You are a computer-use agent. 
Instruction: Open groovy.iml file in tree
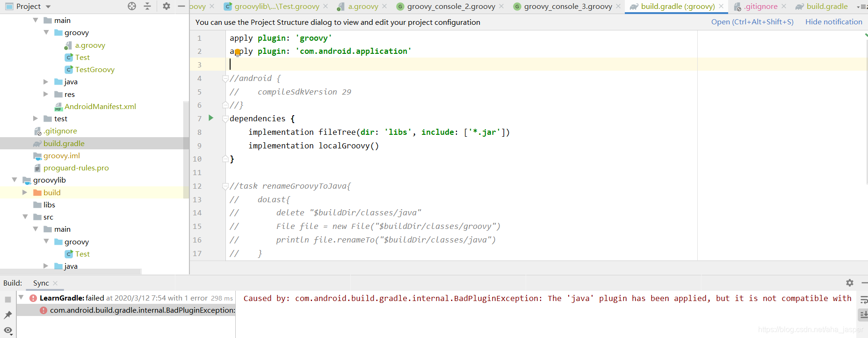[61, 155]
